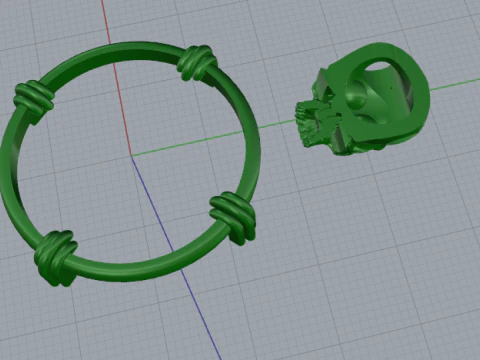Click the wrapped knot at bangle lower-right
Image resolution: width=480 pixels, height=360 pixels.
click(x=233, y=218)
